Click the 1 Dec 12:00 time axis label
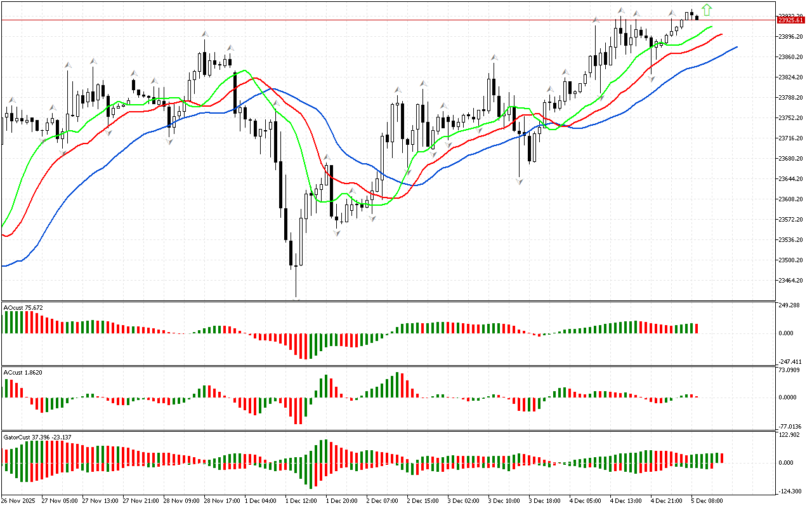 301,500
